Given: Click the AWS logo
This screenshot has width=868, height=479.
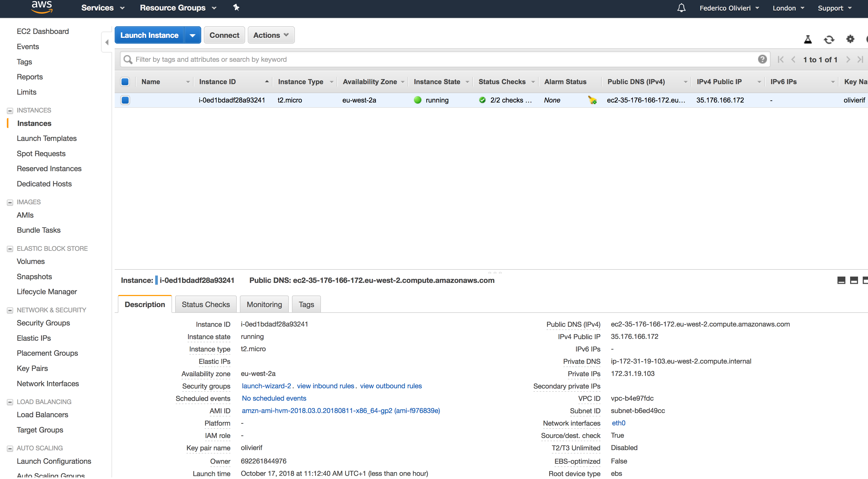Looking at the screenshot, I should [42, 7].
